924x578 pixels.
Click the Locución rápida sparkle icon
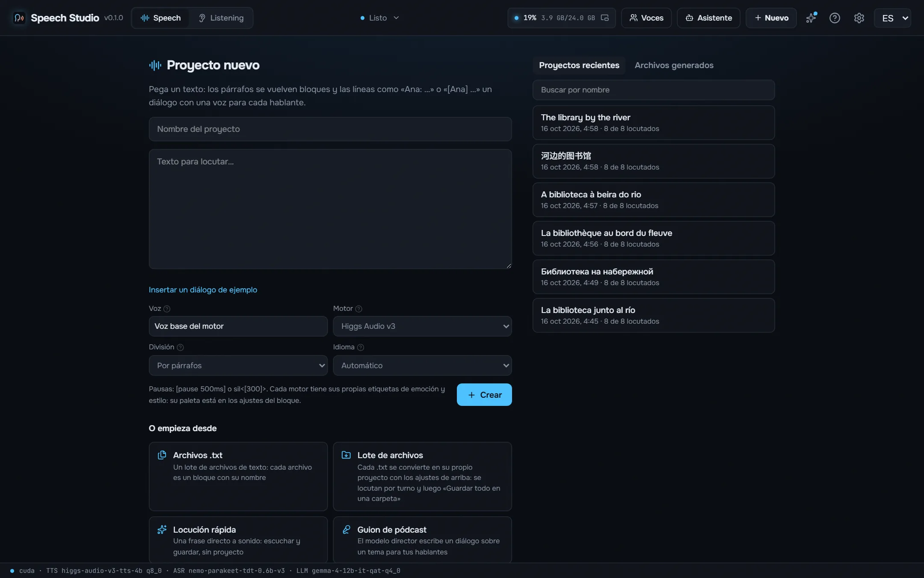tap(162, 530)
